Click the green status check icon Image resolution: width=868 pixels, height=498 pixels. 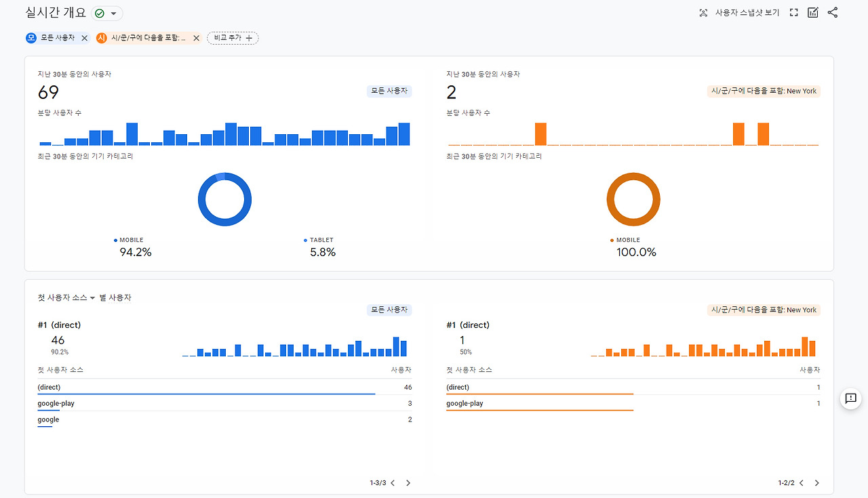[100, 14]
